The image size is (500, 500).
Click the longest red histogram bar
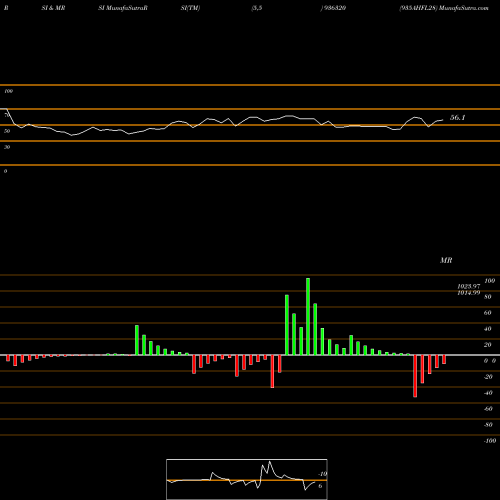(415, 376)
